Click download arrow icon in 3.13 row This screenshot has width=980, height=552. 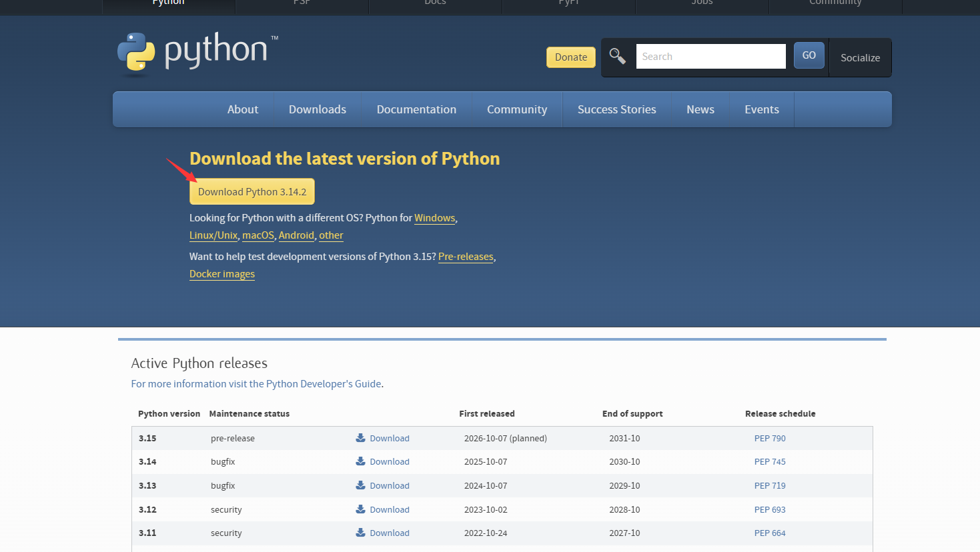coord(360,485)
